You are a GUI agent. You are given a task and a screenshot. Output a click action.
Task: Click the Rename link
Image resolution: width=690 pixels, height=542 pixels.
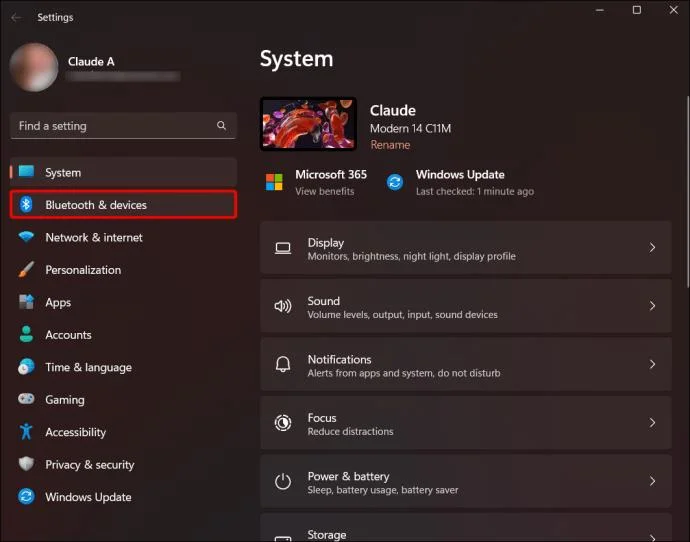pos(390,145)
